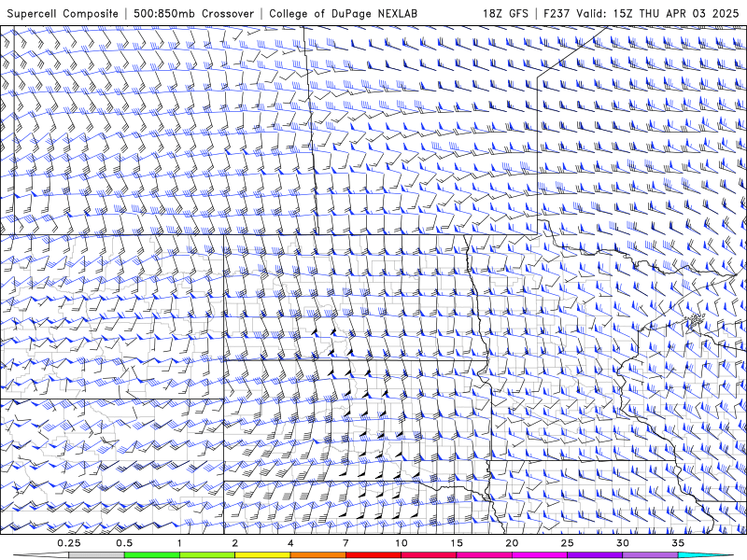Click the legend value label "25"
The image size is (747, 560).
pos(567,543)
